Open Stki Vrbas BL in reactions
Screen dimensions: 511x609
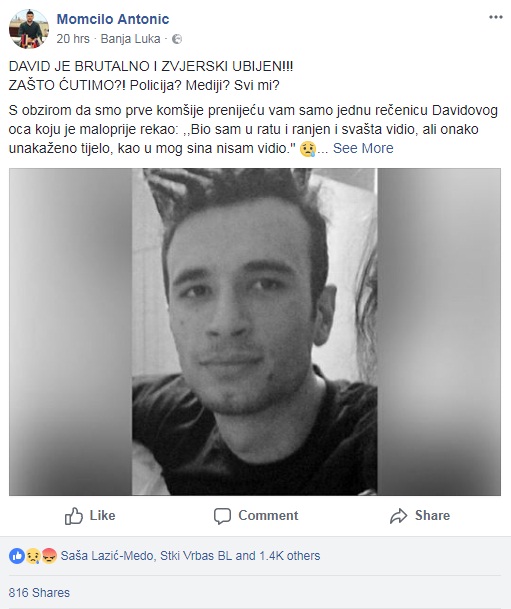coord(196,556)
